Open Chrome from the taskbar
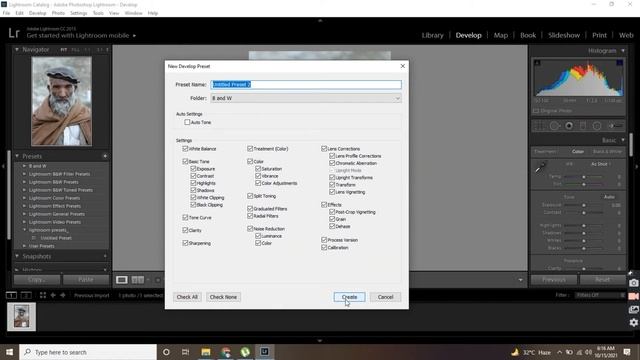Screen dimensions: 640x360 (x=226, y=352)
